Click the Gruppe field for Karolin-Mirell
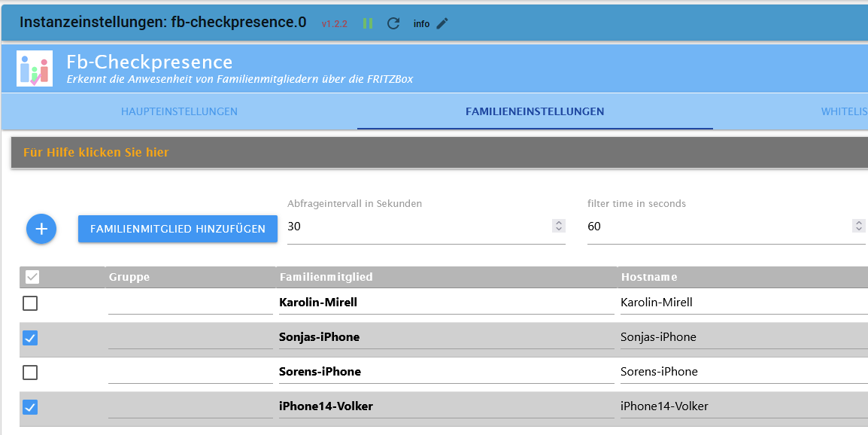 [191, 303]
